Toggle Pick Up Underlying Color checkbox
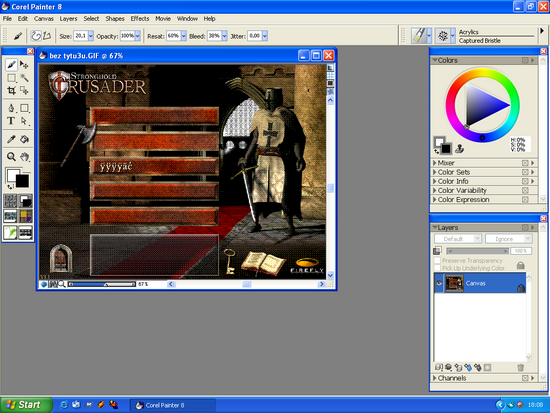This screenshot has width=550, height=413. [x=437, y=268]
